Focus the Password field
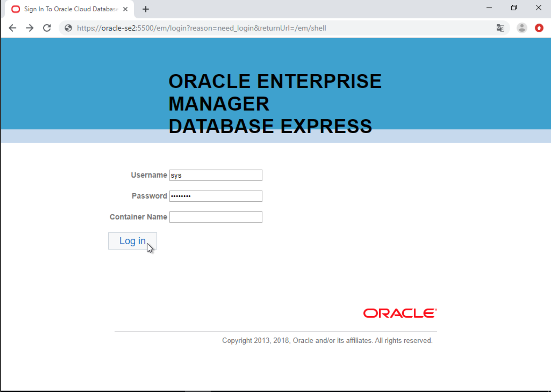The width and height of the screenshot is (551, 392). [x=216, y=196]
